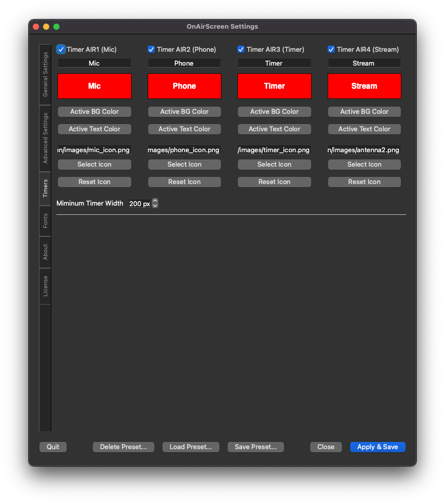Click the red Stream color preview
The image size is (445, 504).
pyautogui.click(x=364, y=86)
